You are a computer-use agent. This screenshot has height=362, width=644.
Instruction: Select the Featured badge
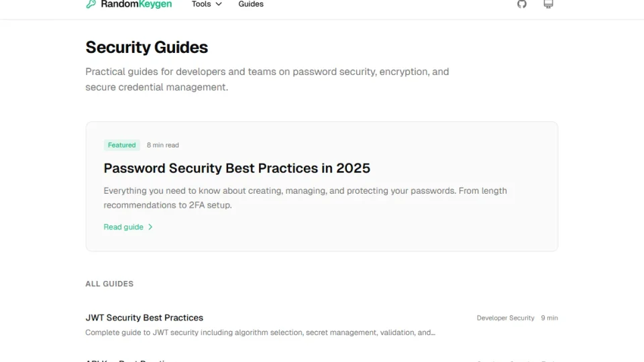click(x=121, y=145)
